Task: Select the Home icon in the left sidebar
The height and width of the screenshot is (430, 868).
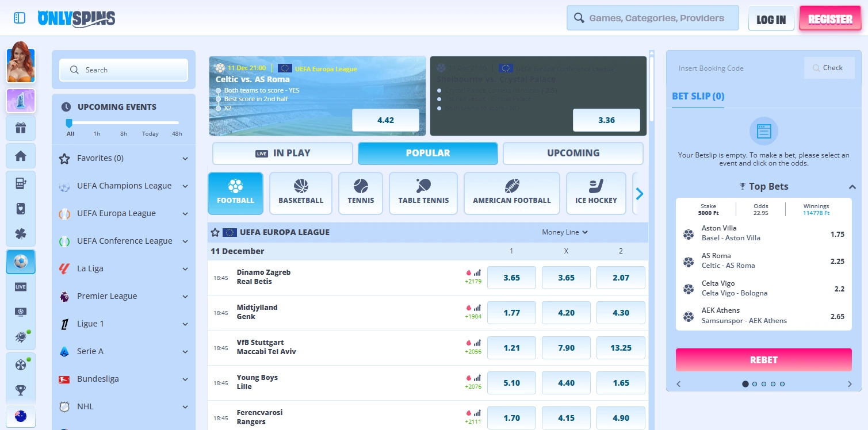Action: pos(21,156)
